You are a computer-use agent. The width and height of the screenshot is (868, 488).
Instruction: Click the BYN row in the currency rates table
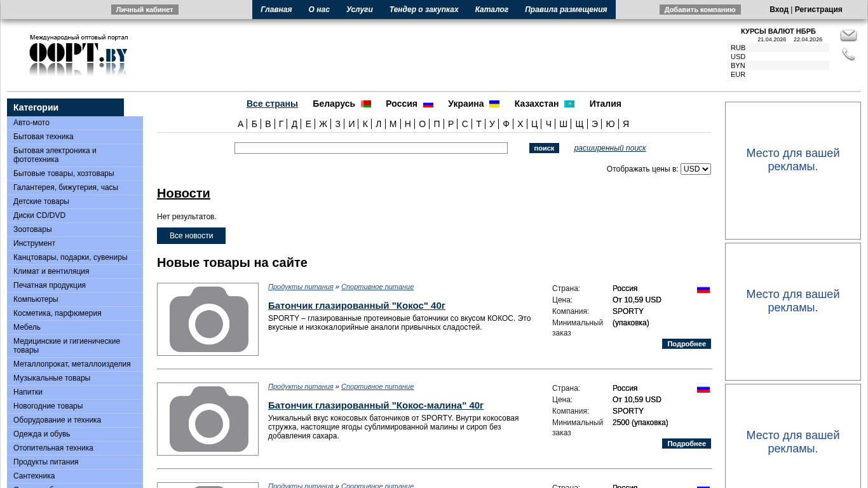(778, 65)
